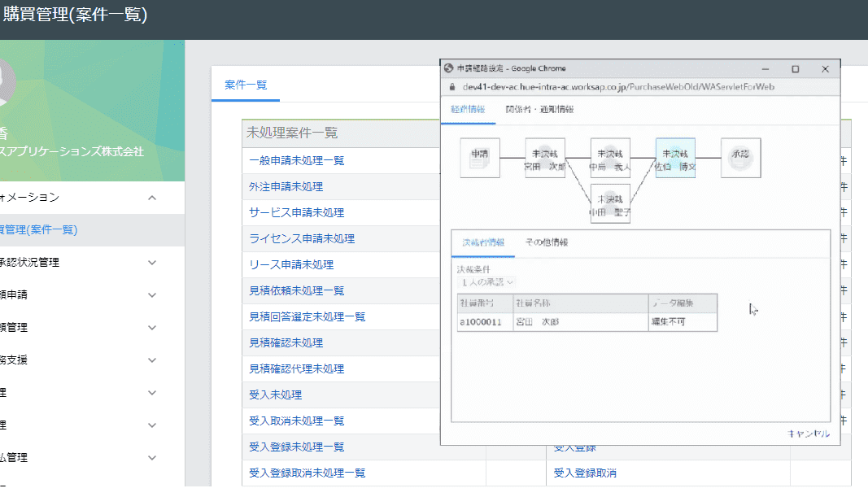This screenshot has width=868, height=497.
Task: Click the user avatar in sidebar
Action: tap(4, 81)
